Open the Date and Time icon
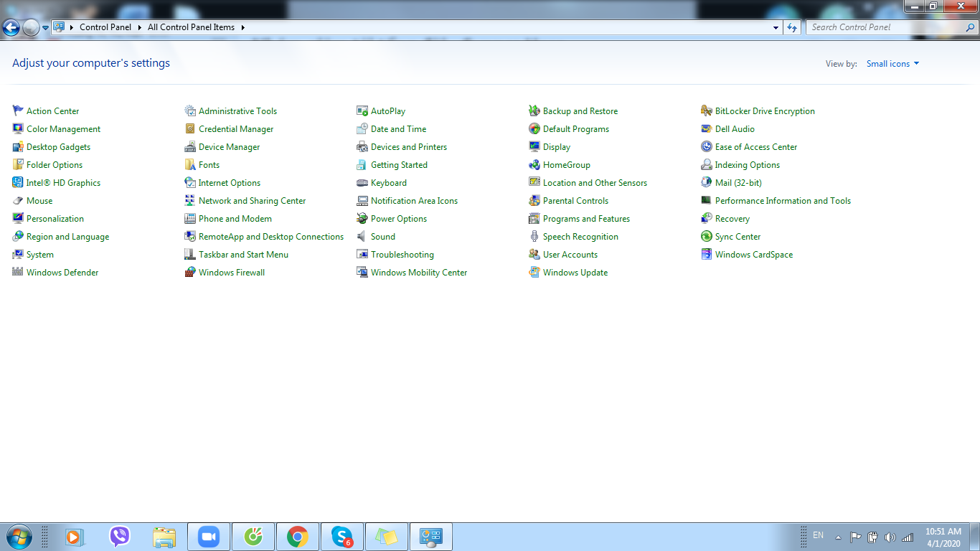Screen dimensions: 980x551 pos(362,128)
